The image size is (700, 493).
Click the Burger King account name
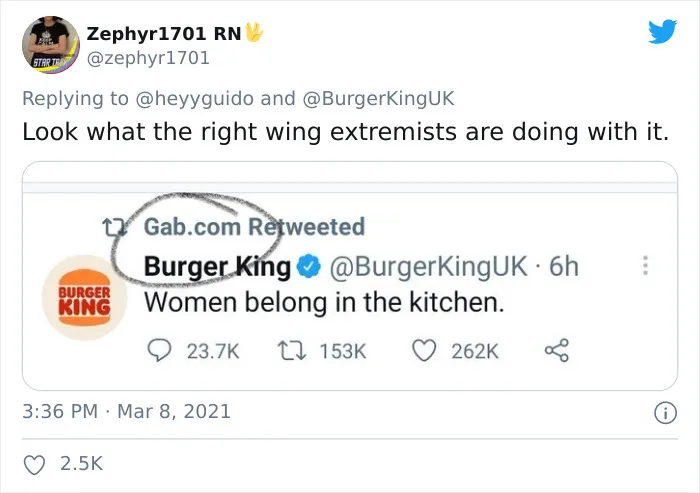pos(217,267)
